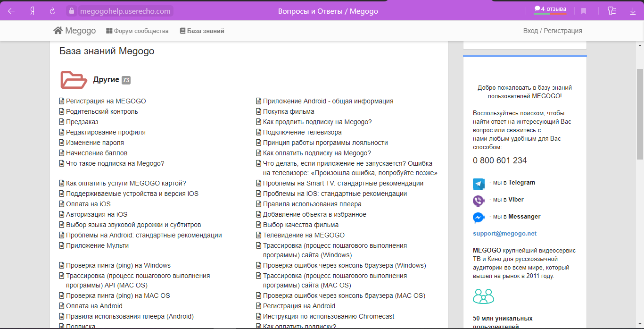644x329 pixels.
Task: Open the browser extensions icon
Action: point(612,11)
